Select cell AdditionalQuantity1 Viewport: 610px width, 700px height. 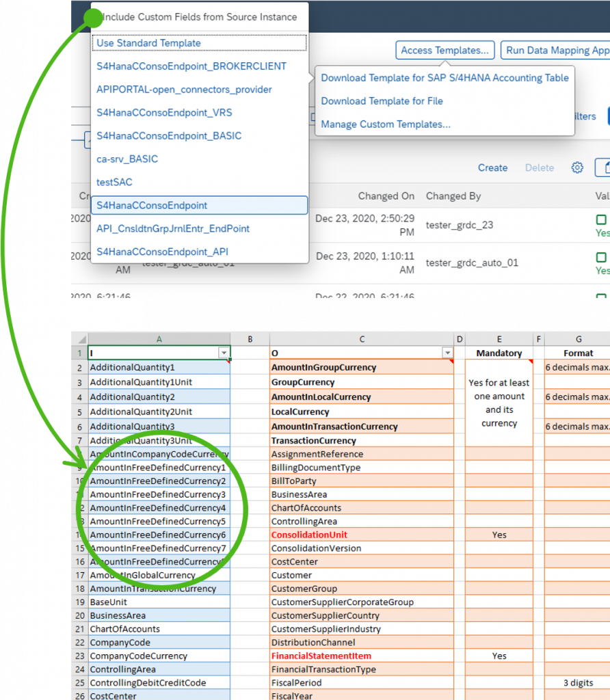159,367
